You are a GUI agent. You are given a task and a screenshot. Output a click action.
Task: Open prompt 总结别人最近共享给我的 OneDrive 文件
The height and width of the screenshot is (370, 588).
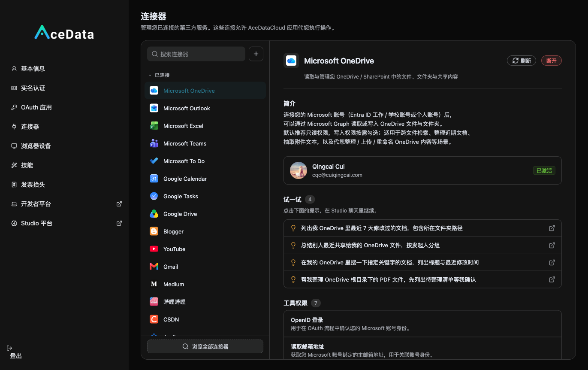(x=422, y=246)
